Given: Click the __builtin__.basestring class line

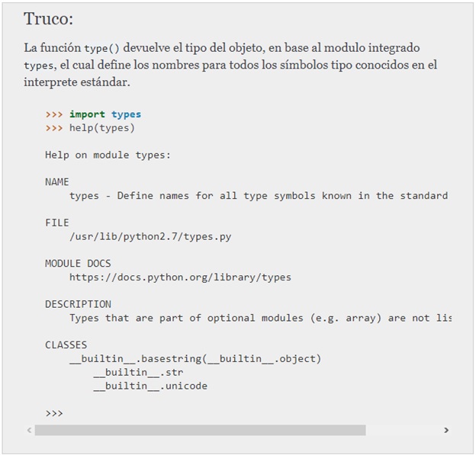Looking at the screenshot, I should click(x=195, y=358).
